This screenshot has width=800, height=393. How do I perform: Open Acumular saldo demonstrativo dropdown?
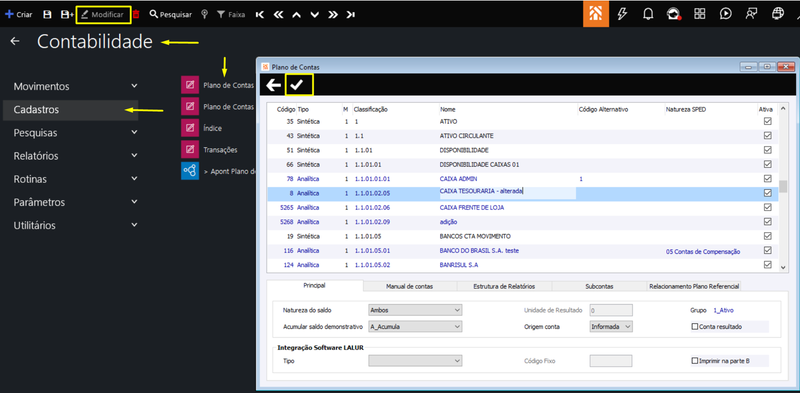(x=415, y=326)
